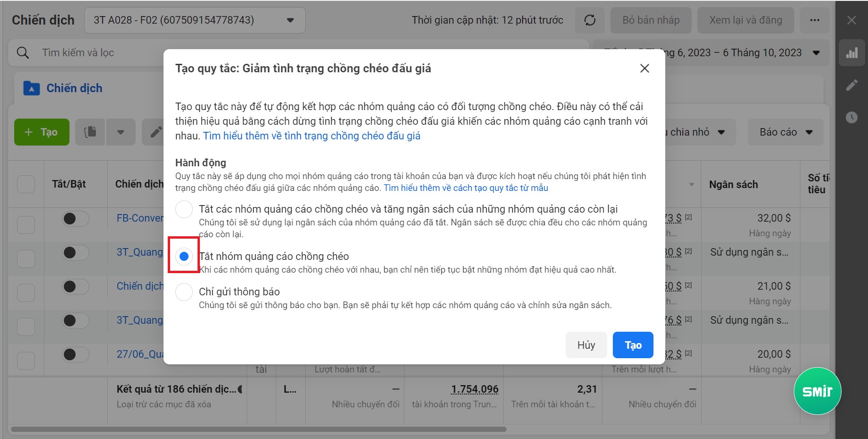
Task: Click the Tạo button in dialog
Action: (633, 345)
